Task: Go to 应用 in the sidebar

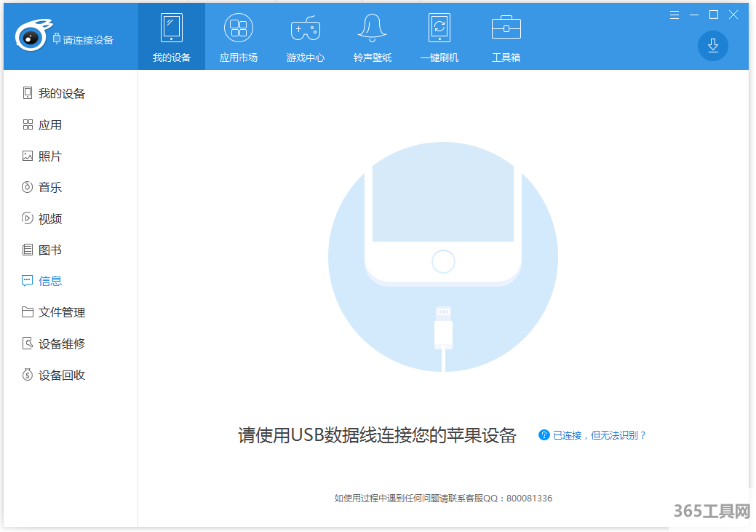Action: pos(49,124)
